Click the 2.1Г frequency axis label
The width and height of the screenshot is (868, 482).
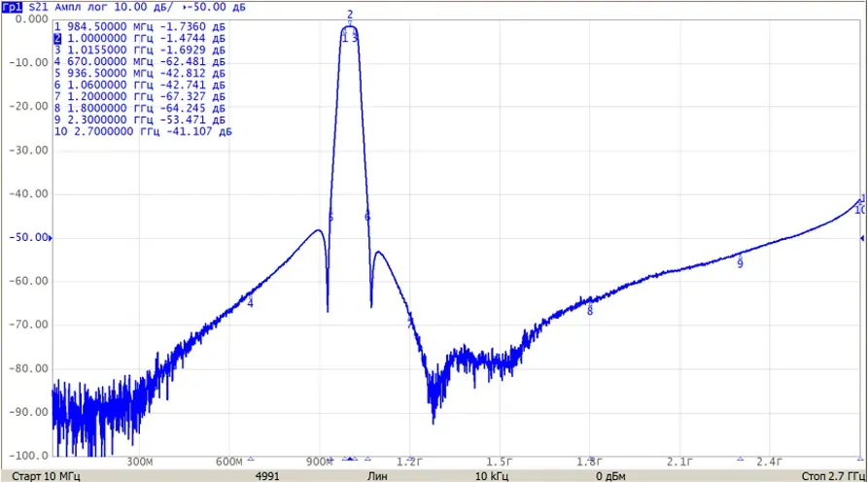679,462
